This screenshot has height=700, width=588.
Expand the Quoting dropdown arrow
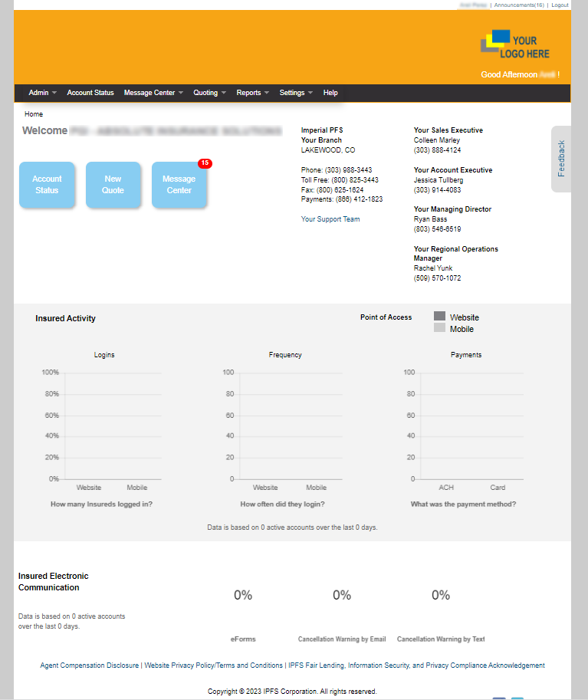point(224,93)
